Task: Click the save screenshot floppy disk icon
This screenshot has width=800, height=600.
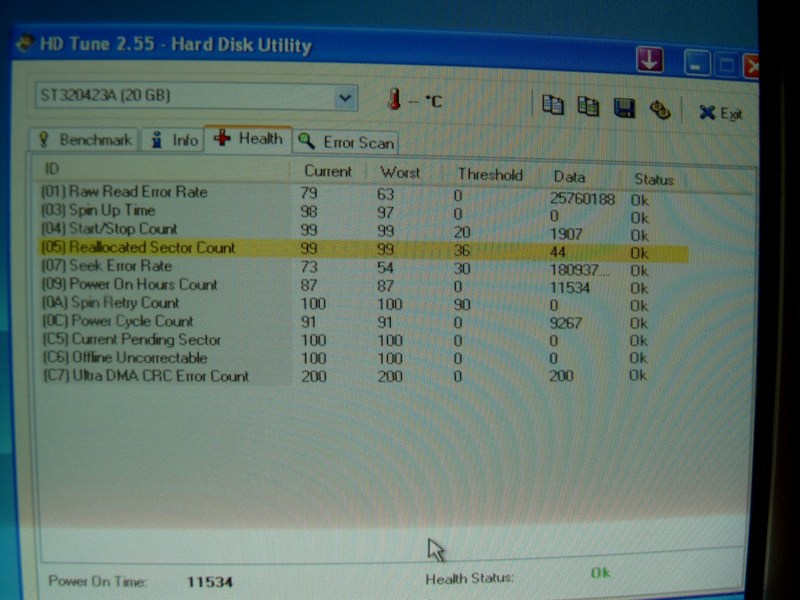Action: tap(624, 108)
